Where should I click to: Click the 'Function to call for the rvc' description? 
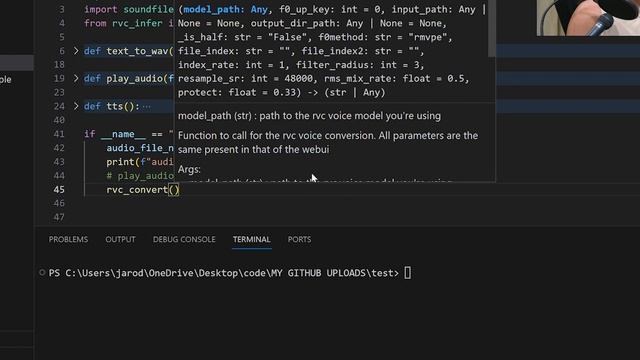[328, 142]
